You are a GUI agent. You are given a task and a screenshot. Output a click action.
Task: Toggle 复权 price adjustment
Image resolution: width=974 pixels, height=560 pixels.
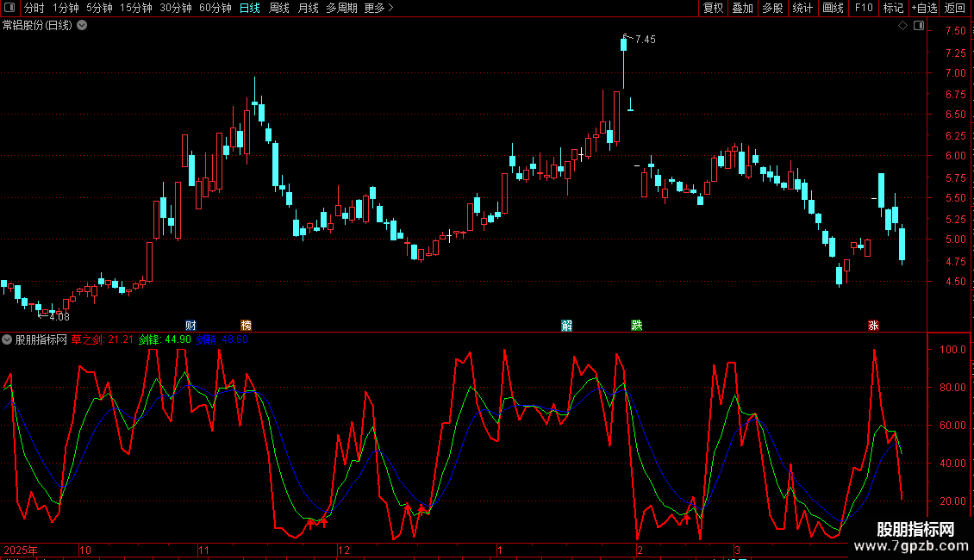[x=713, y=8]
